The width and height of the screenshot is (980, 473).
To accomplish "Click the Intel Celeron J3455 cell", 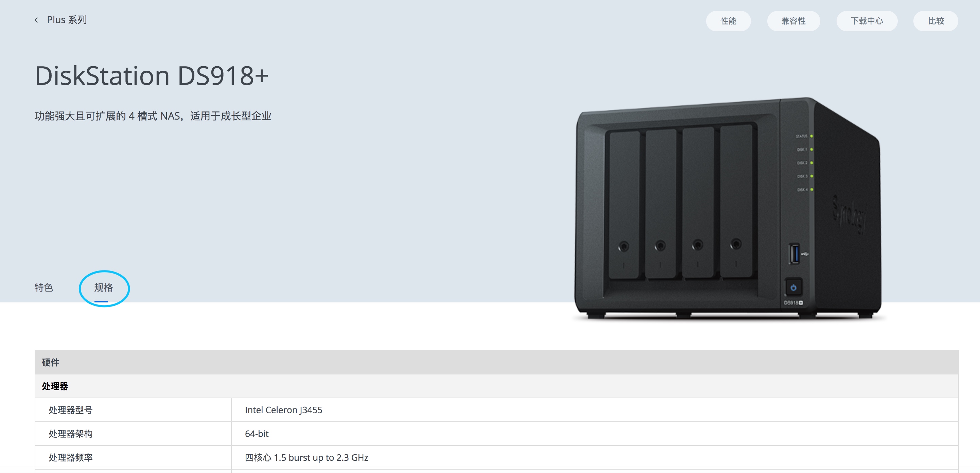I will [x=595, y=410].
